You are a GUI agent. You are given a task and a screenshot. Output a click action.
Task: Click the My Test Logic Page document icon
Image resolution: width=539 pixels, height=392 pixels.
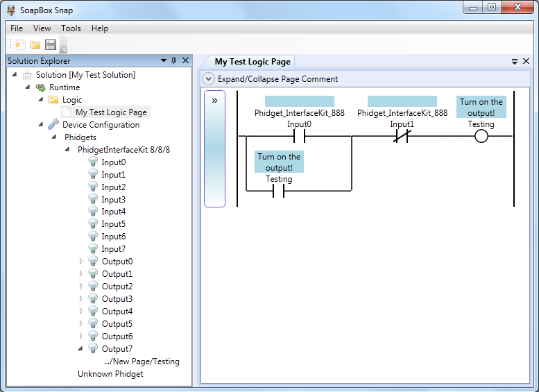click(67, 112)
